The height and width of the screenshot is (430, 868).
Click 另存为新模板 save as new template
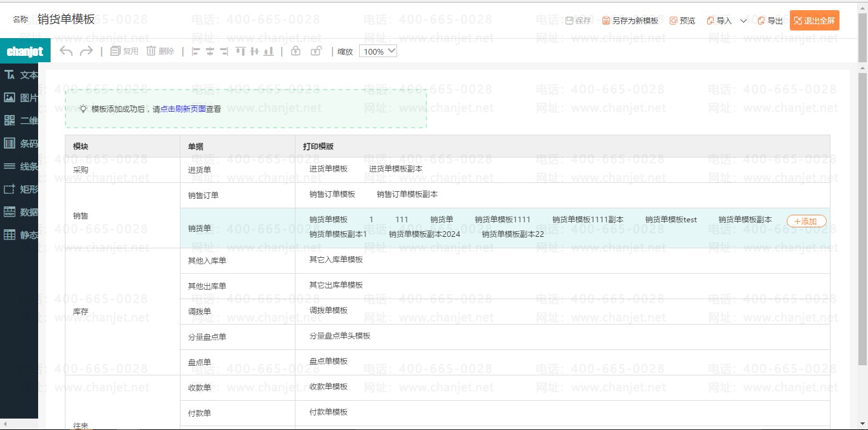630,21
